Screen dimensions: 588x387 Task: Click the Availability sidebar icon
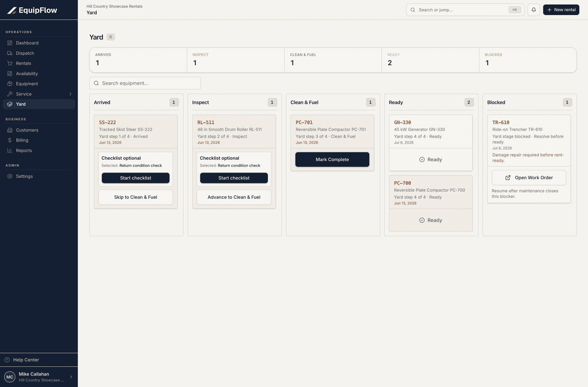click(x=10, y=74)
